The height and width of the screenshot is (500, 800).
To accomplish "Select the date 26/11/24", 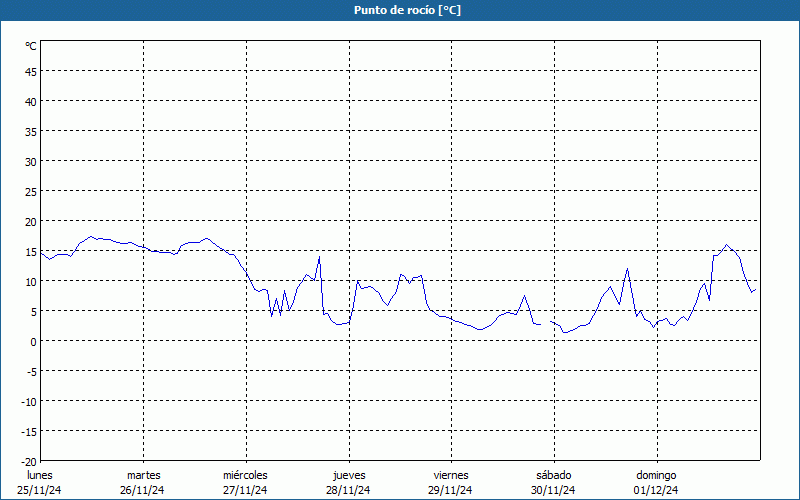I will (142, 490).
